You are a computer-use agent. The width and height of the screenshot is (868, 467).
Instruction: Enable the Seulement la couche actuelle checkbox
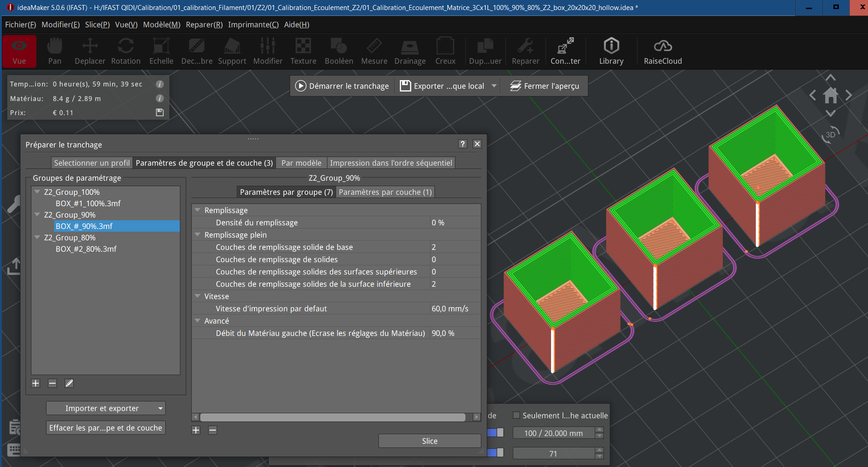(x=516, y=415)
